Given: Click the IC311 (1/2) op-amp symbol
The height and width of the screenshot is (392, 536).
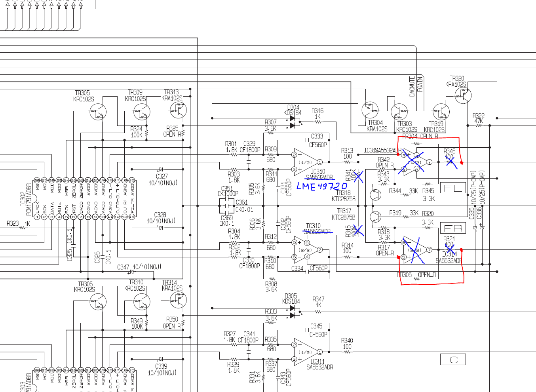Looking at the screenshot, I should tap(306, 352).
